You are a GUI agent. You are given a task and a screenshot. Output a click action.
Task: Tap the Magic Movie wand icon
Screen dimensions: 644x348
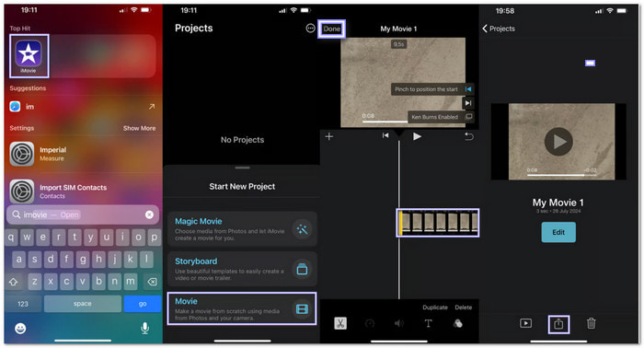point(303,229)
